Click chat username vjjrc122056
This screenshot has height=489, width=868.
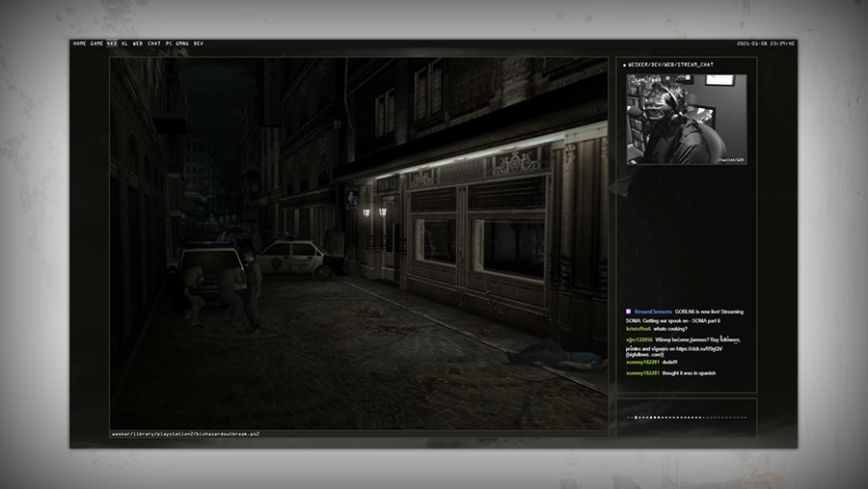639,340
